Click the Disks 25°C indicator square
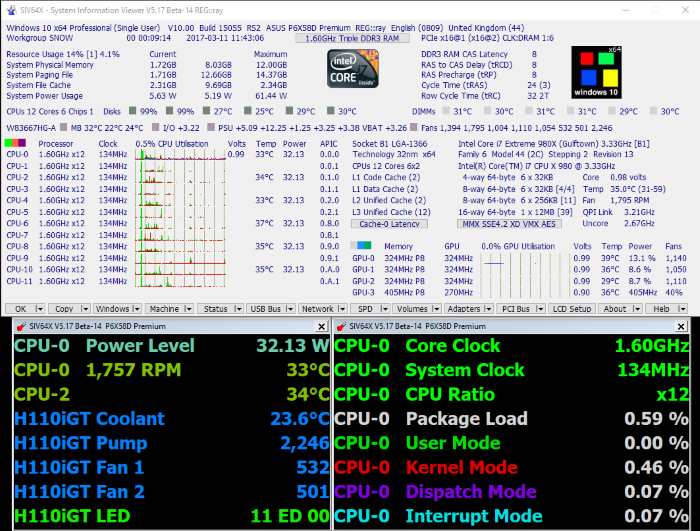Viewport: 700px width, 531px height. (248, 111)
